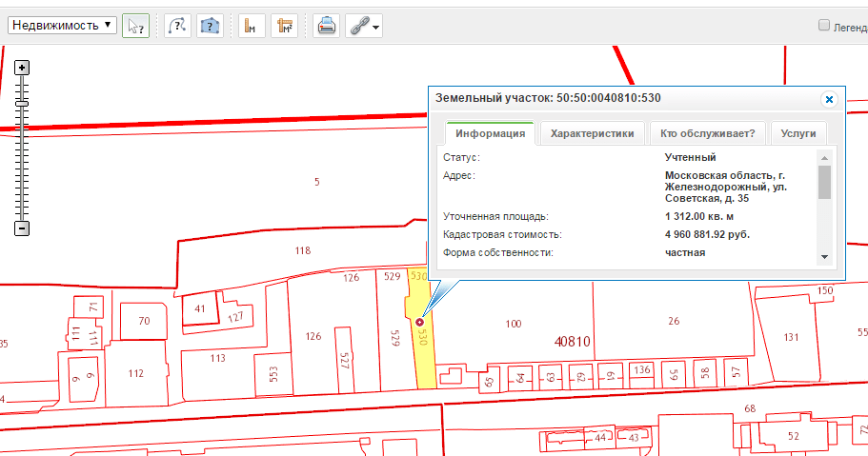Select the identify pointer tool
868x456 pixels.
[x=135, y=26]
